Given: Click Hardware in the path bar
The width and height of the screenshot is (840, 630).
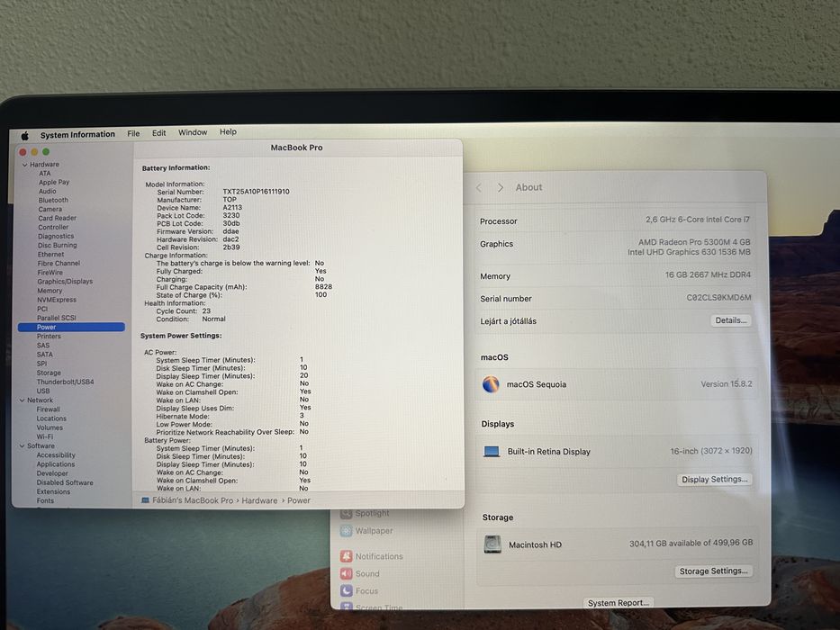Looking at the screenshot, I should 259,500.
